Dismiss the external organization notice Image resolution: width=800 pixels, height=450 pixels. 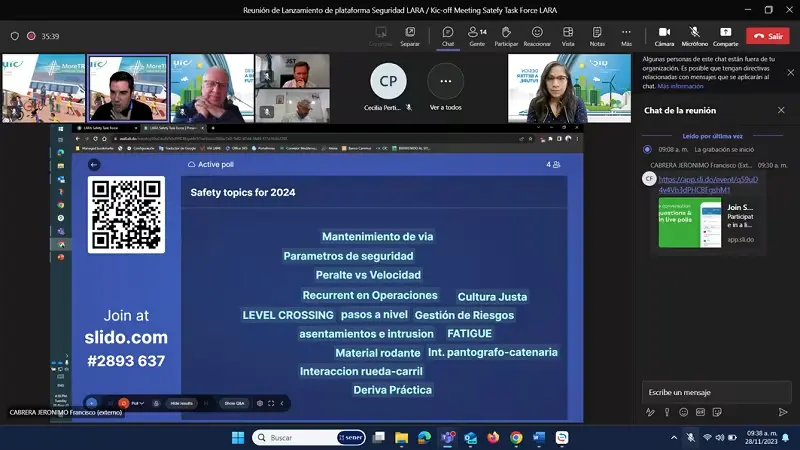pyautogui.click(x=790, y=72)
